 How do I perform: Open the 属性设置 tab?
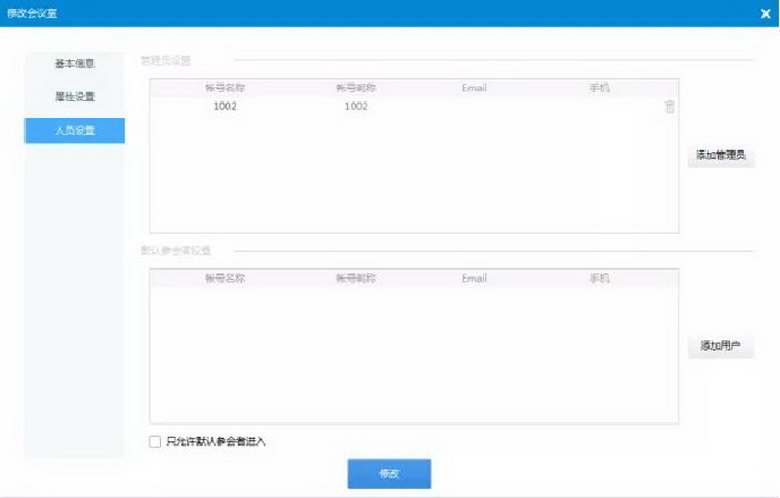click(x=75, y=97)
